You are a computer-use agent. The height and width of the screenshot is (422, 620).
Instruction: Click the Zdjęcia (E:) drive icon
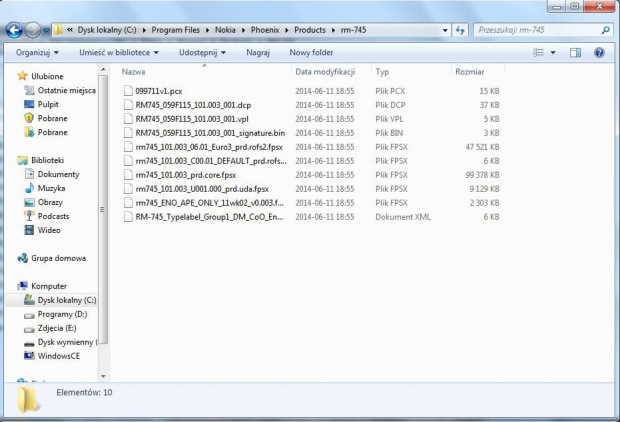pyautogui.click(x=29, y=329)
